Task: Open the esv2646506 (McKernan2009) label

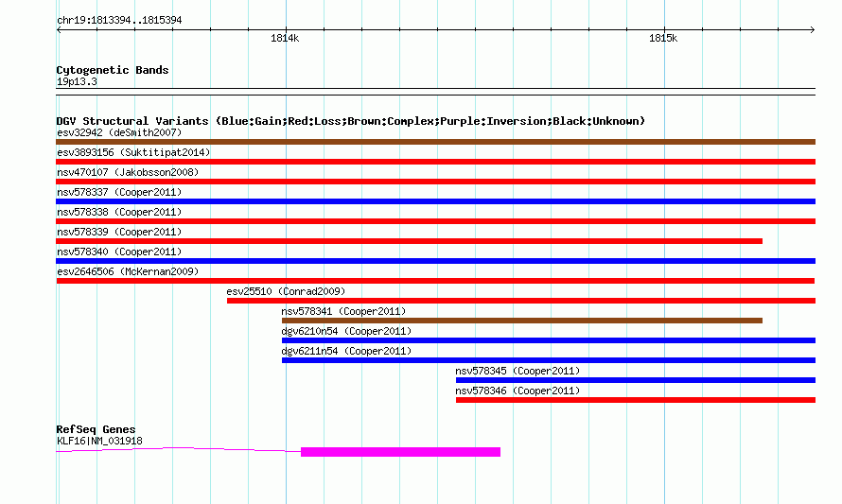Action: point(128,271)
